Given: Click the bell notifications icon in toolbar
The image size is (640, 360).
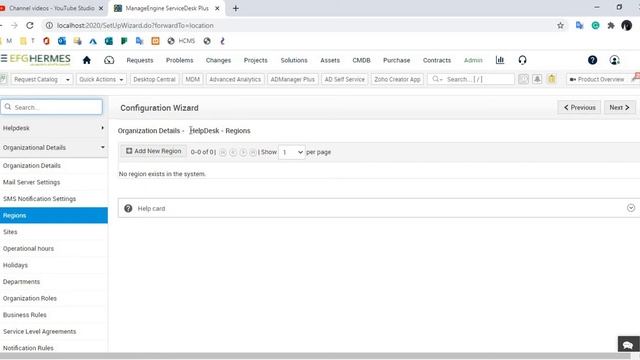Looking at the screenshot, I should tap(537, 79).
